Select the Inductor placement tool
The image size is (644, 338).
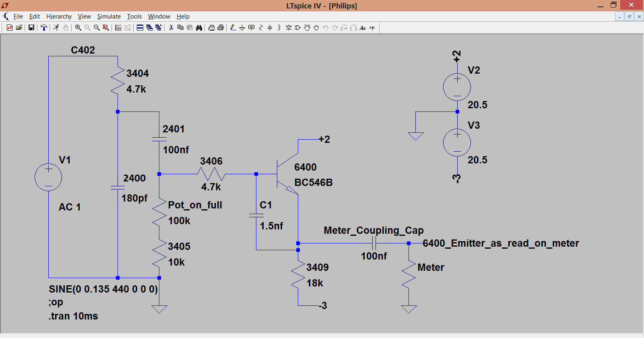[279, 28]
